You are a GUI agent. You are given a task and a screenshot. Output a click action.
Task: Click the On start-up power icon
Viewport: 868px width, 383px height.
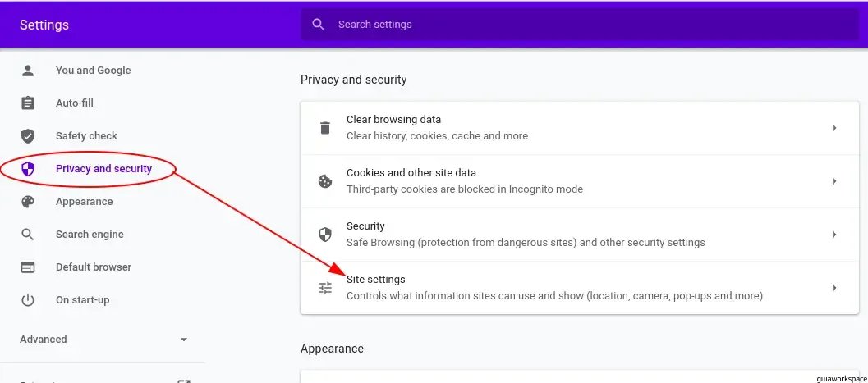pos(28,300)
